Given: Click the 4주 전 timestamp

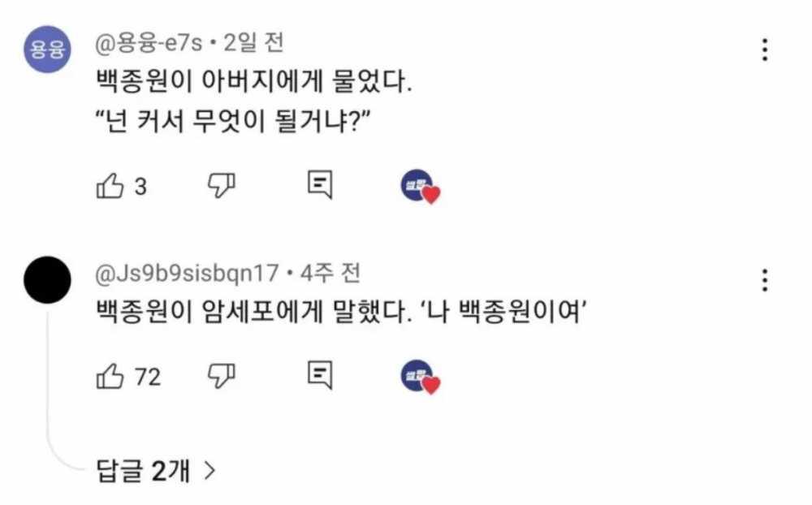Looking at the screenshot, I should 330,273.
